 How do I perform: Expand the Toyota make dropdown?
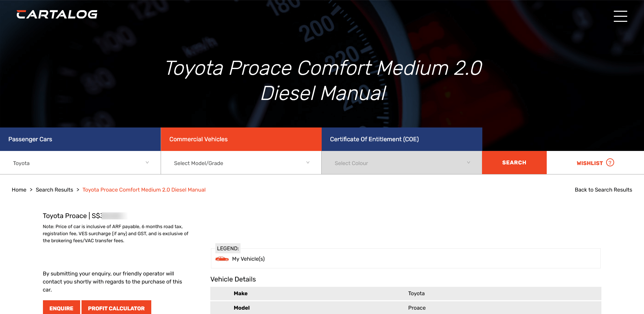point(80,163)
